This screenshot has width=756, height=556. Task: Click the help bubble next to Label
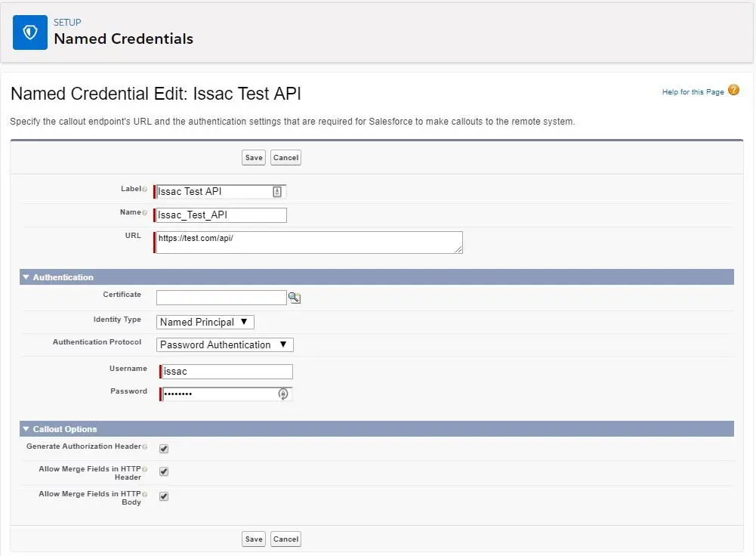point(145,189)
